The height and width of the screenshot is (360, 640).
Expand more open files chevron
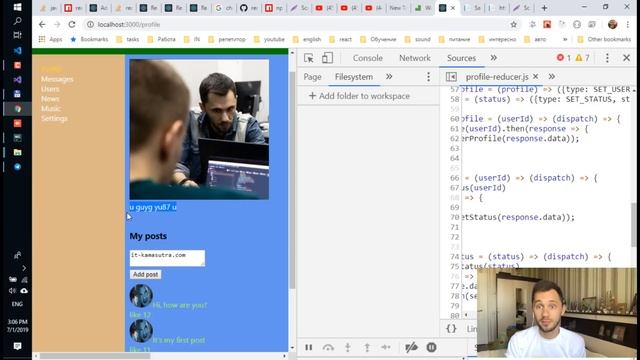pyautogui.click(x=551, y=76)
